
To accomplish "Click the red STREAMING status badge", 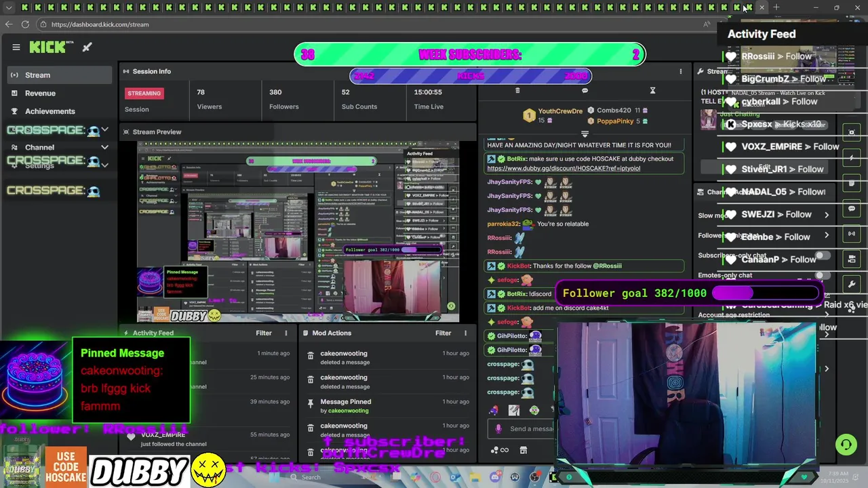I will (x=144, y=94).
